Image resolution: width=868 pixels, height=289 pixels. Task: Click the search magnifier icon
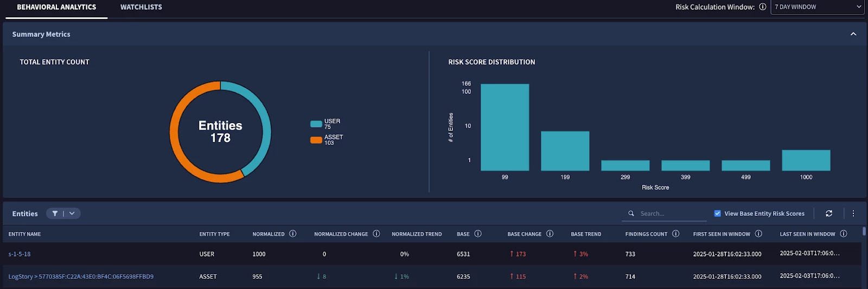631,214
